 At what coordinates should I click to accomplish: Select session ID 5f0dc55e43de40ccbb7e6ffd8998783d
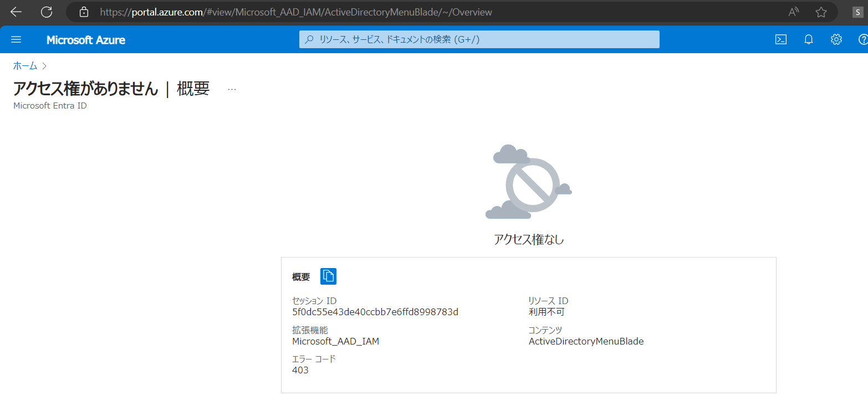tap(375, 312)
